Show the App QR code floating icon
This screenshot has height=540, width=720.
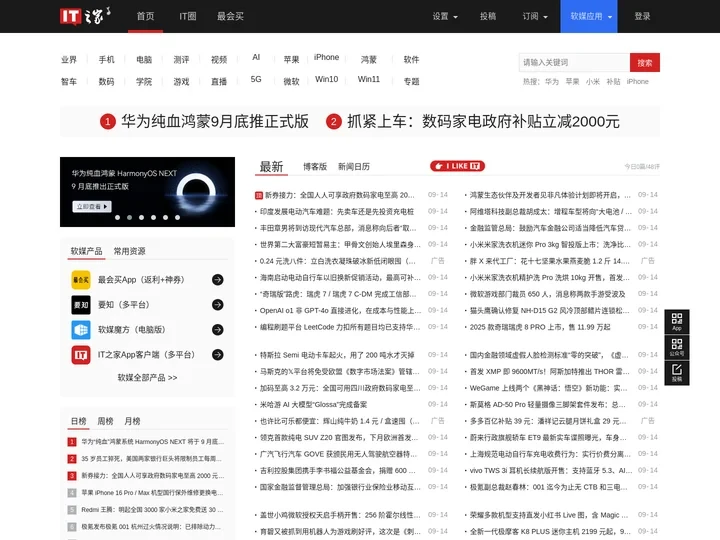click(x=677, y=322)
